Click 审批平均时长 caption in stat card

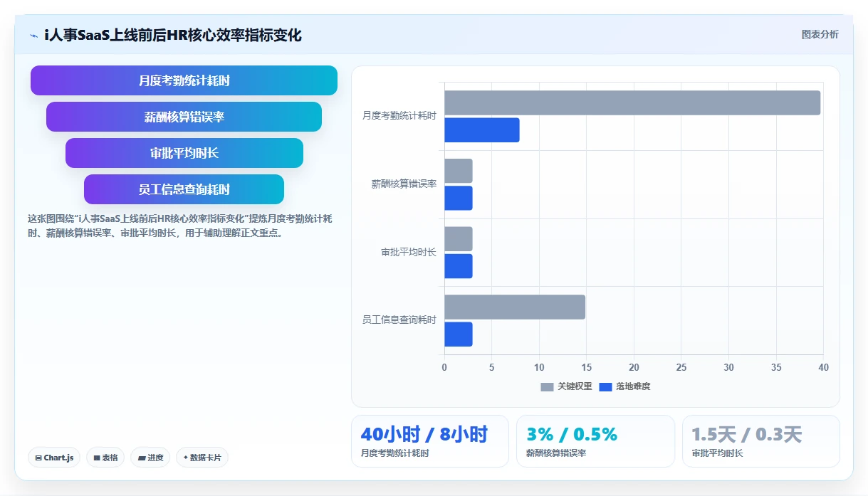(x=717, y=453)
